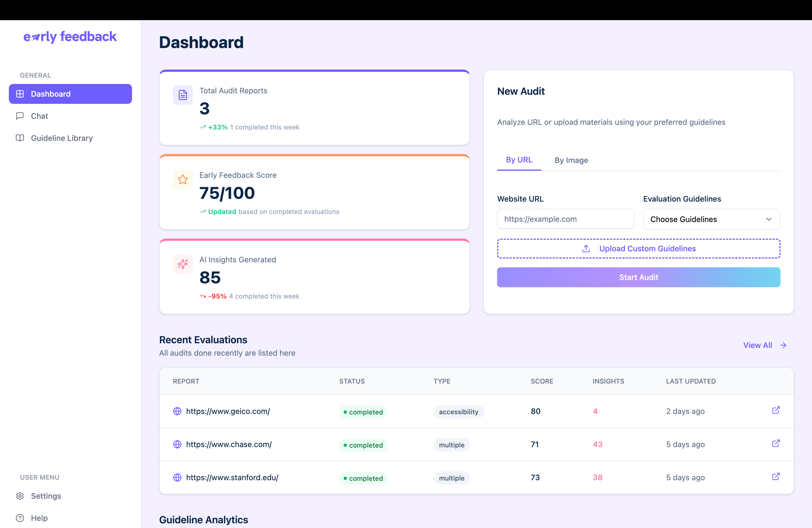Image resolution: width=812 pixels, height=528 pixels.
Task: Click the sparkles icon on AI Insights card
Action: 183,264
